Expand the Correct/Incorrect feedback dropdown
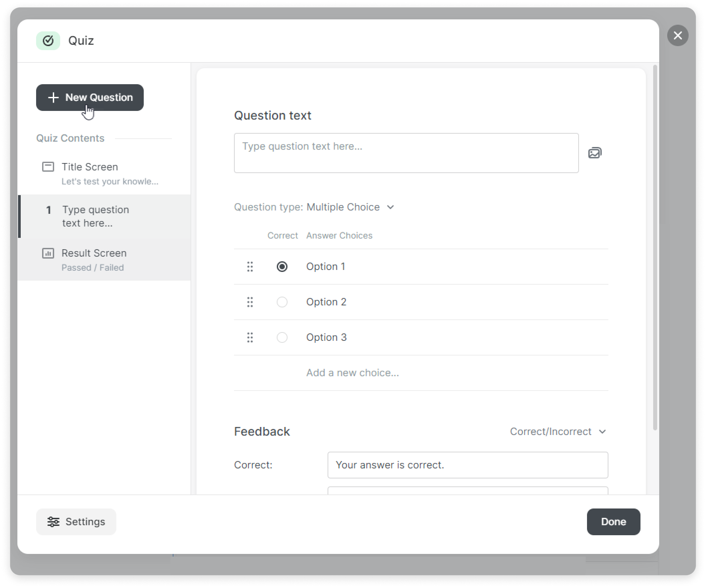706x588 pixels. point(558,431)
